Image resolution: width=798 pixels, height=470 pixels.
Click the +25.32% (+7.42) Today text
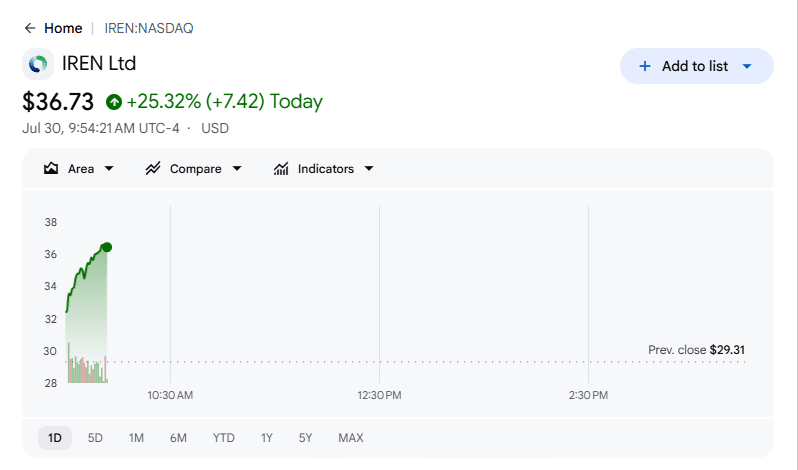pyautogui.click(x=224, y=101)
